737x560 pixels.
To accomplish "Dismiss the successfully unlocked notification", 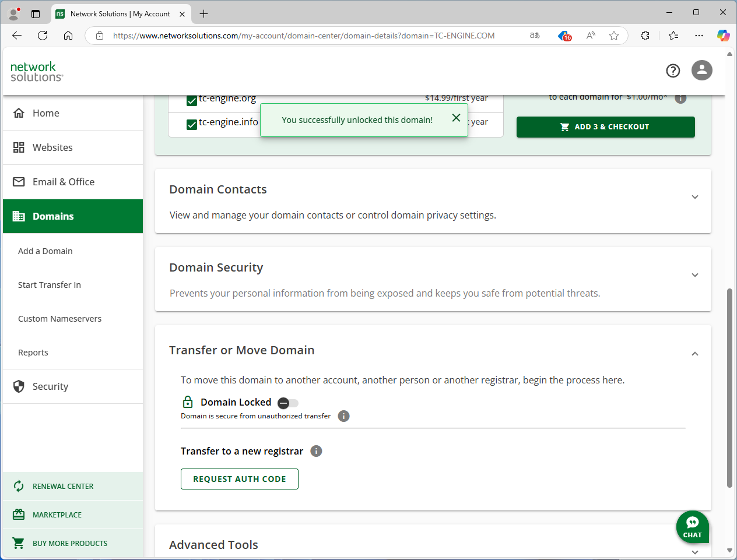I will (456, 118).
